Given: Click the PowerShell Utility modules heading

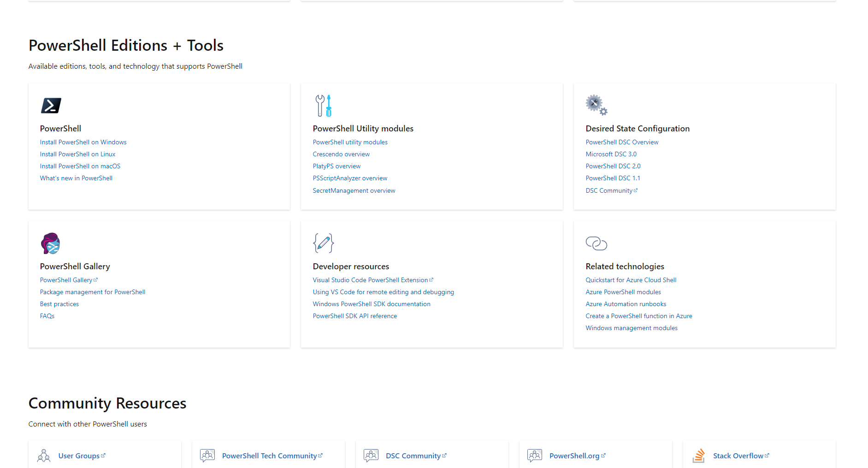Looking at the screenshot, I should click(363, 129).
